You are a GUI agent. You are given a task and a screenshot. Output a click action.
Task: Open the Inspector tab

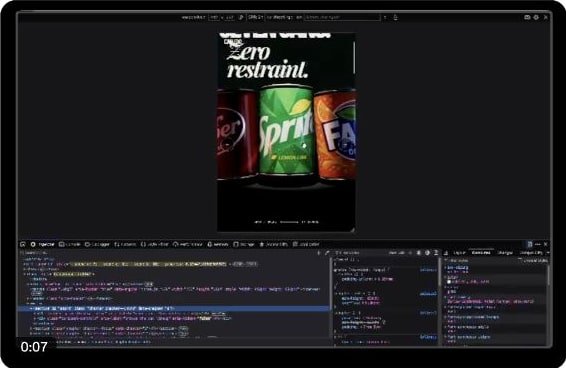click(43, 244)
